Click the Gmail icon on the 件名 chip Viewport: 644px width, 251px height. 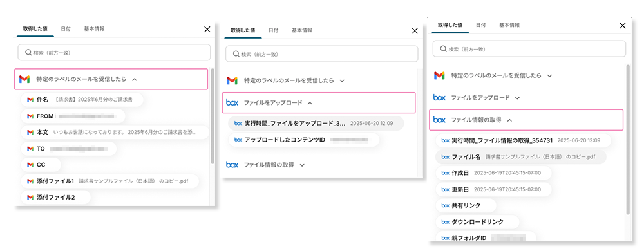30,100
